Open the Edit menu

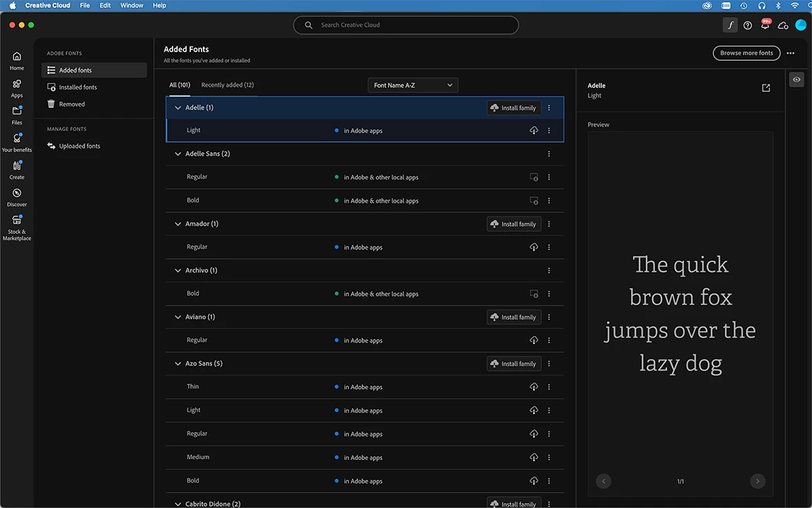105,5
